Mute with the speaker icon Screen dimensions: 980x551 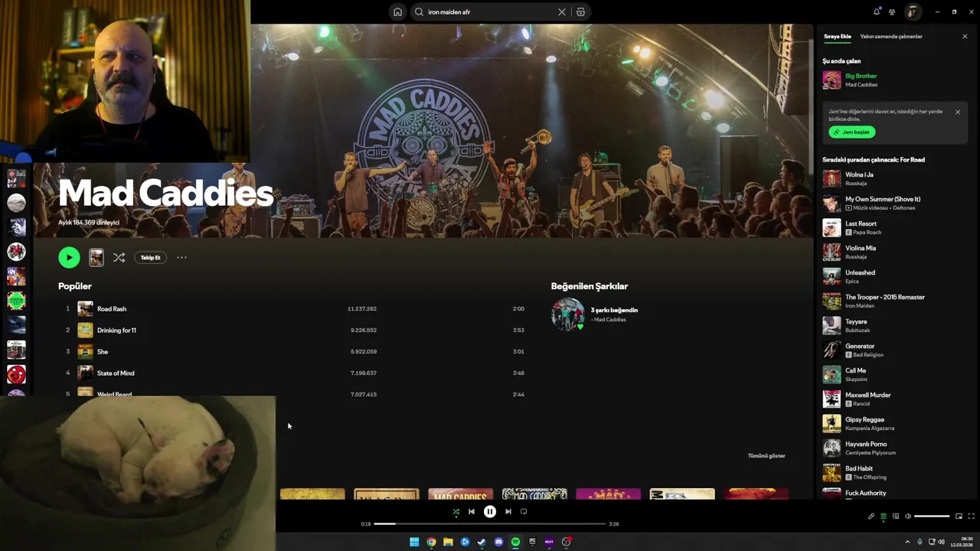(907, 516)
